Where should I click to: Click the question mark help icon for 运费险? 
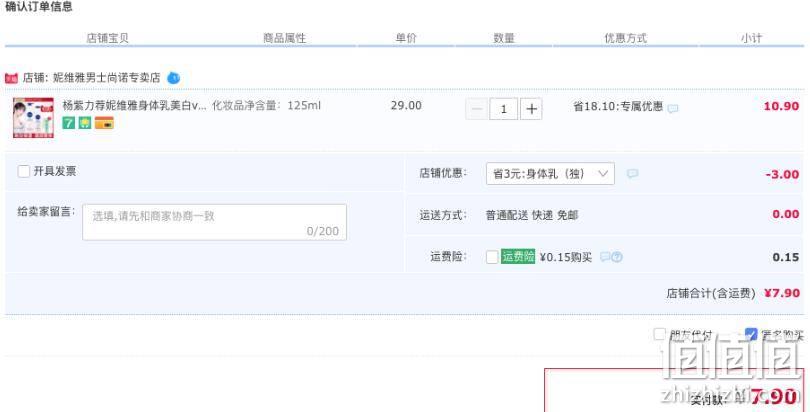coord(617,257)
